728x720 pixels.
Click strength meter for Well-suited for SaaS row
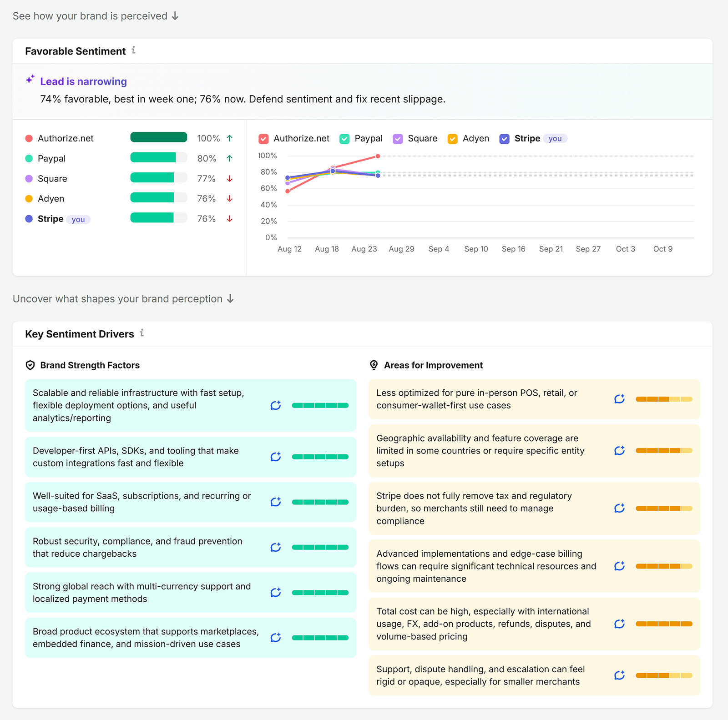320,502
